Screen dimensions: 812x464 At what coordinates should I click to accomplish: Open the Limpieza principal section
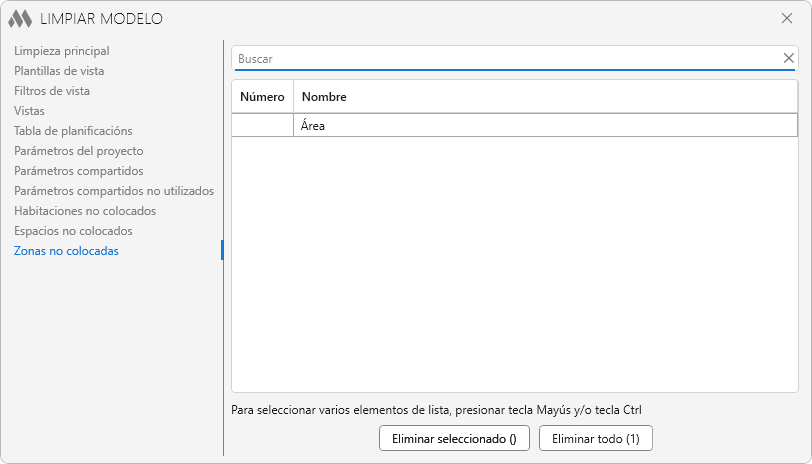pos(62,51)
